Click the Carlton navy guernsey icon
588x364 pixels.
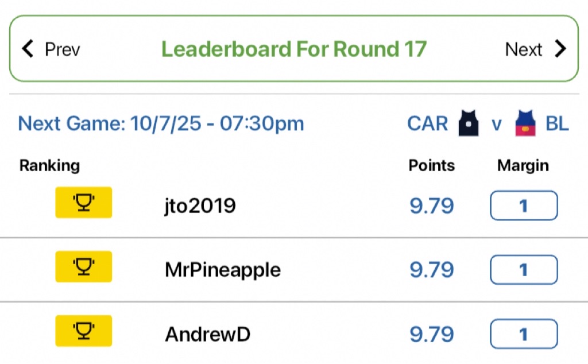469,123
